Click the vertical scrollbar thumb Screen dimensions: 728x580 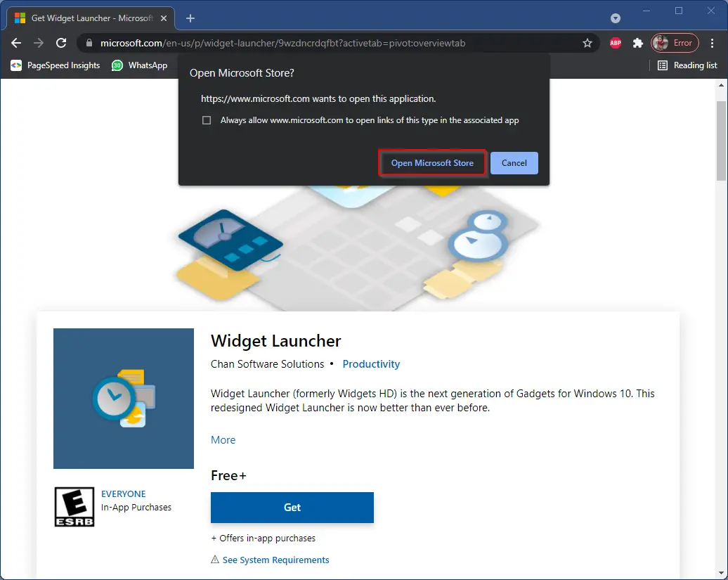721,141
